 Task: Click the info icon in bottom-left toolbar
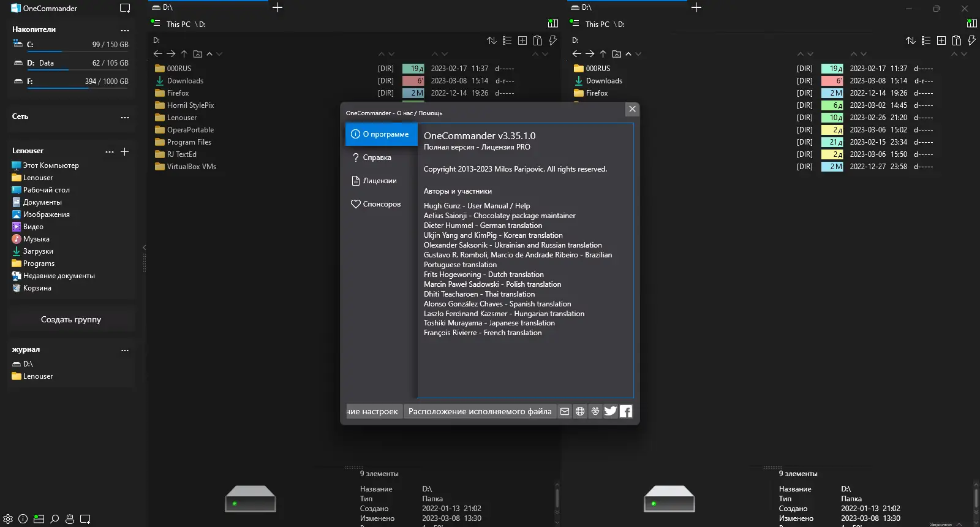point(23,519)
